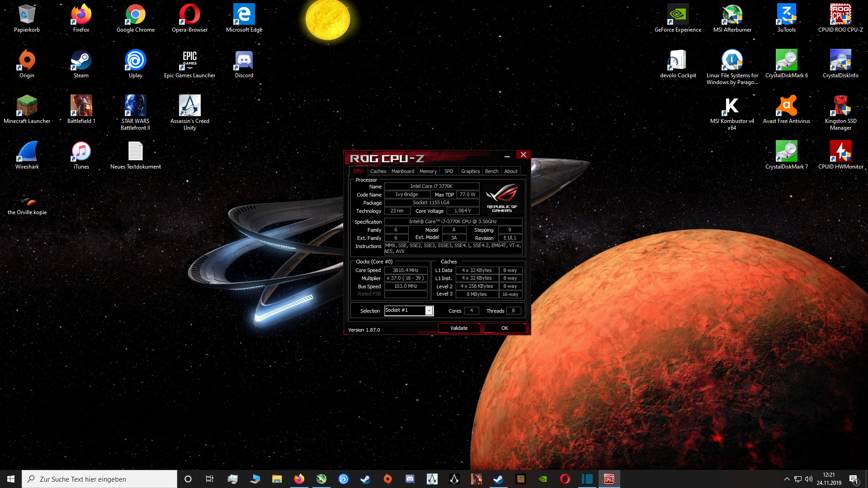Select CPUID HWMonitor desktop icon

coord(840,155)
